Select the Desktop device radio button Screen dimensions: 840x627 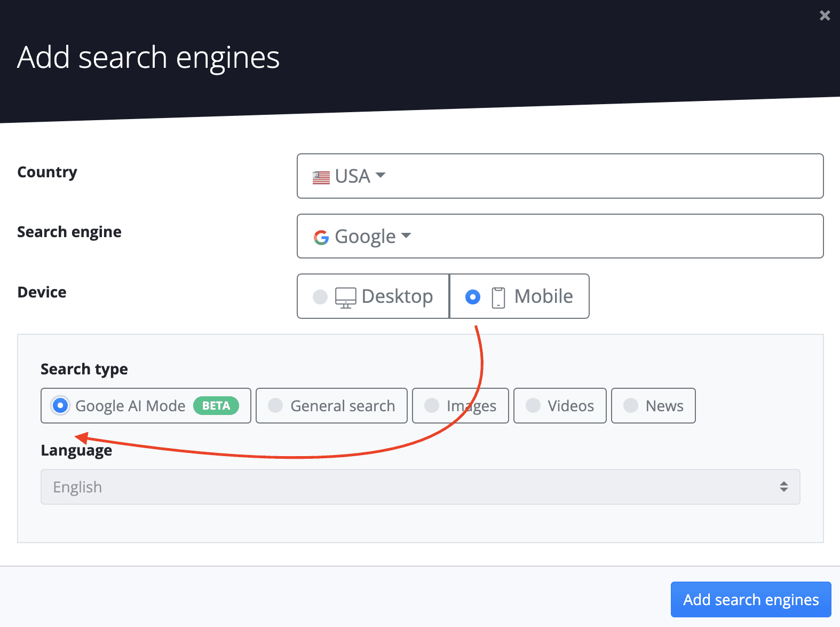[320, 296]
